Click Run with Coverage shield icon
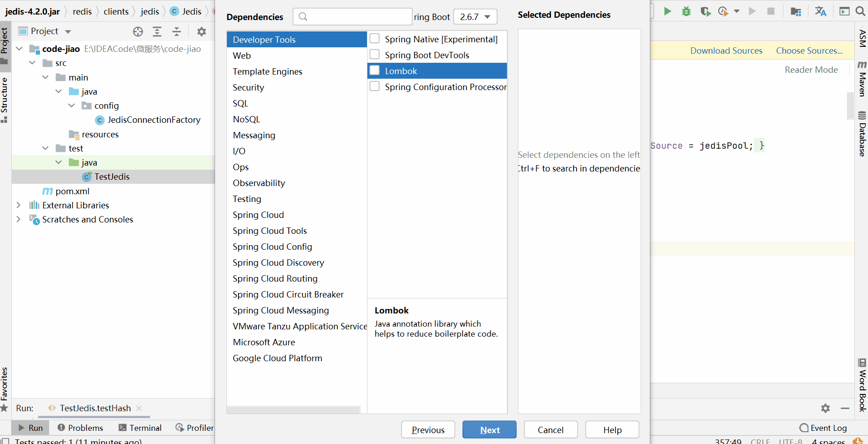 point(705,11)
